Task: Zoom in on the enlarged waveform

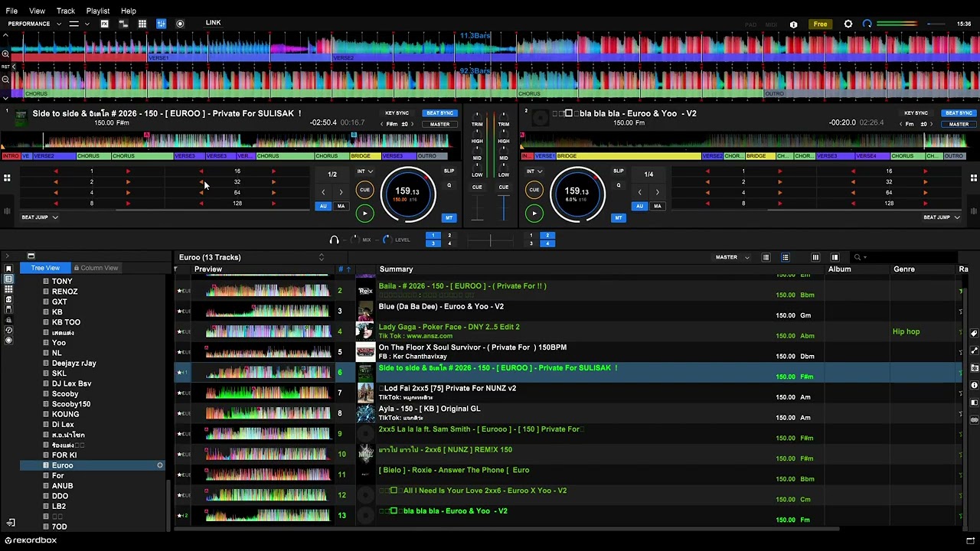Action: click(5, 54)
